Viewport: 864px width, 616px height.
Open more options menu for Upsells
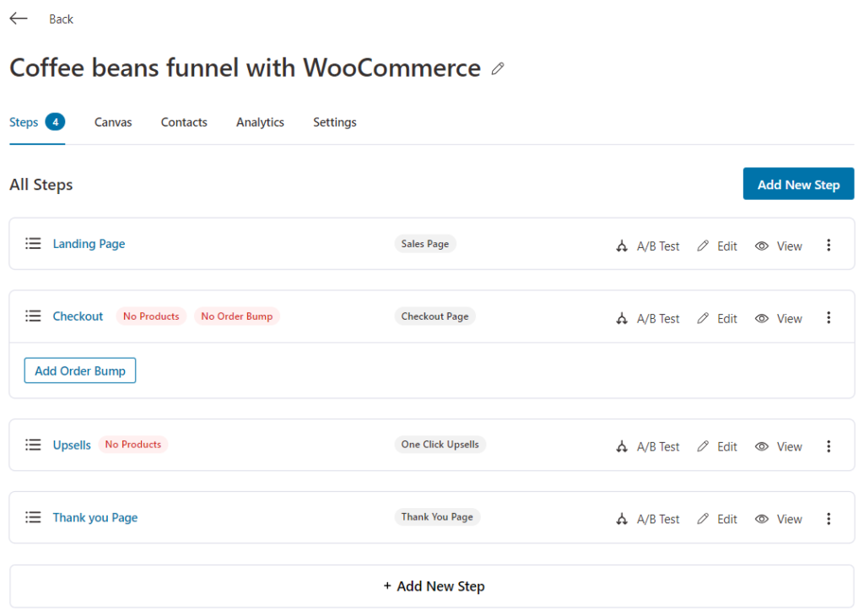(829, 446)
